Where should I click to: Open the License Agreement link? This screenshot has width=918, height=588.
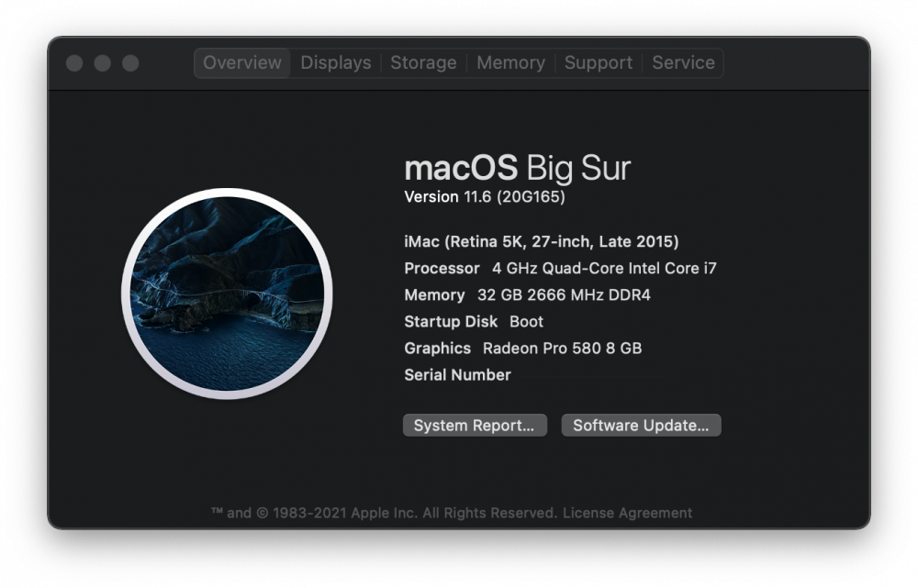pos(627,513)
